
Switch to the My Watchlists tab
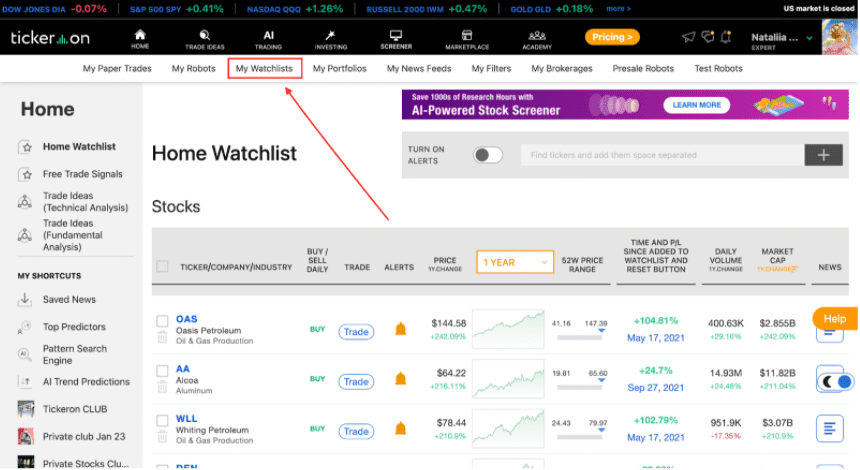pyautogui.click(x=264, y=69)
